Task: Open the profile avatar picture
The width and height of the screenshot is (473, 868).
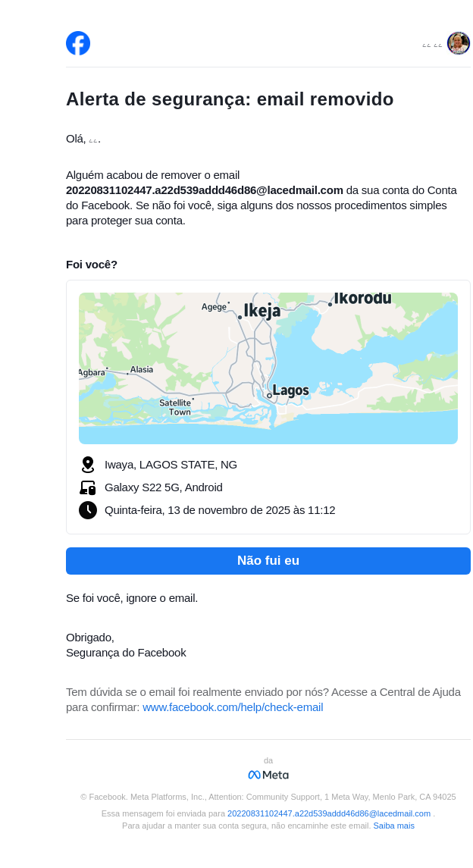Action: 458,43
